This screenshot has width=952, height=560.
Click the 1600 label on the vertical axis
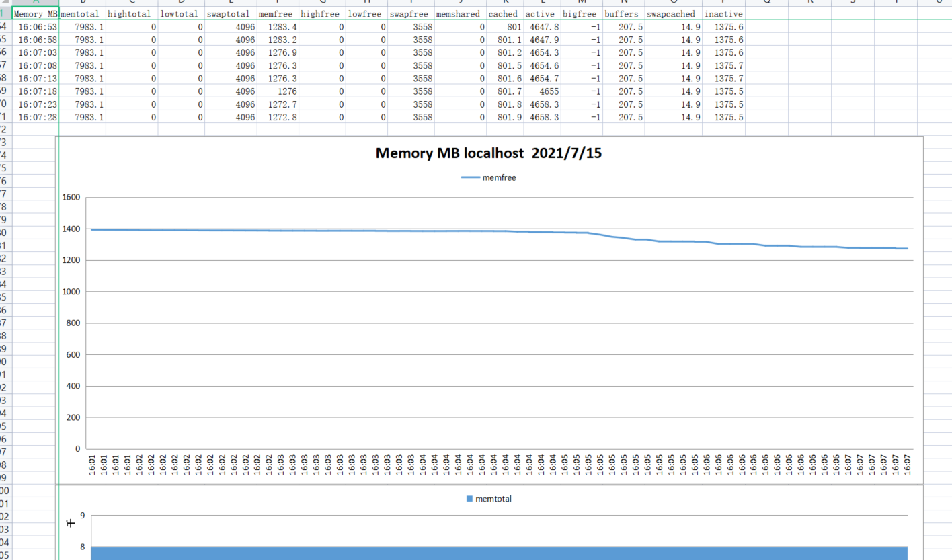click(x=71, y=198)
